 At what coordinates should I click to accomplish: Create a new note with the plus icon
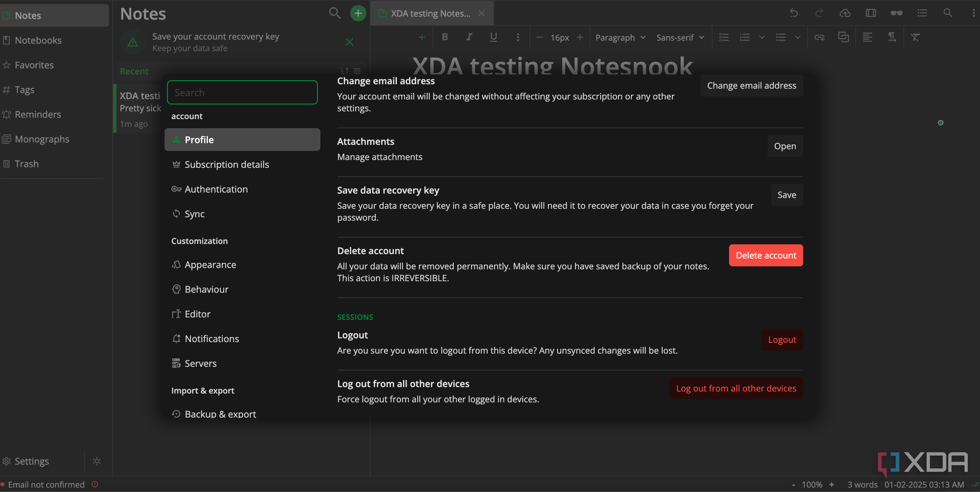point(357,13)
